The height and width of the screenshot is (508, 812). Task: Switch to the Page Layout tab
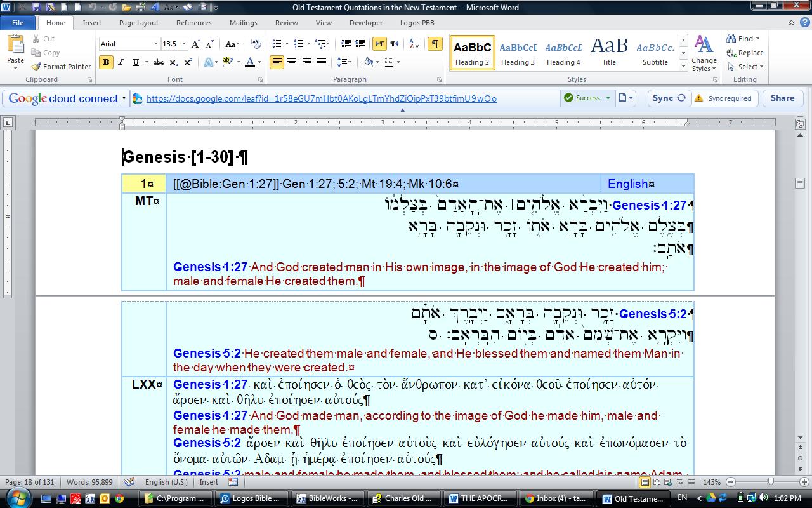coord(139,23)
